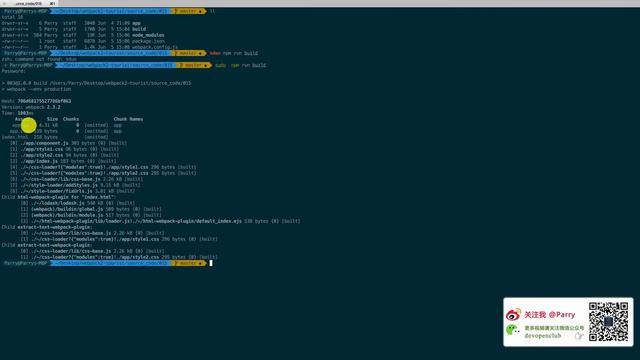Click 'package.json' in the directory listing
Screen dimensions: 640x360
coord(148,41)
